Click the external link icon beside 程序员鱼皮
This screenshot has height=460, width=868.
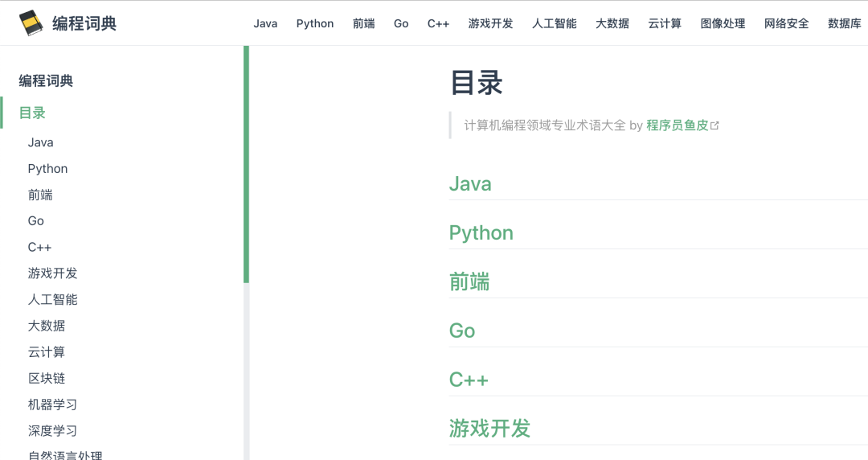(714, 125)
